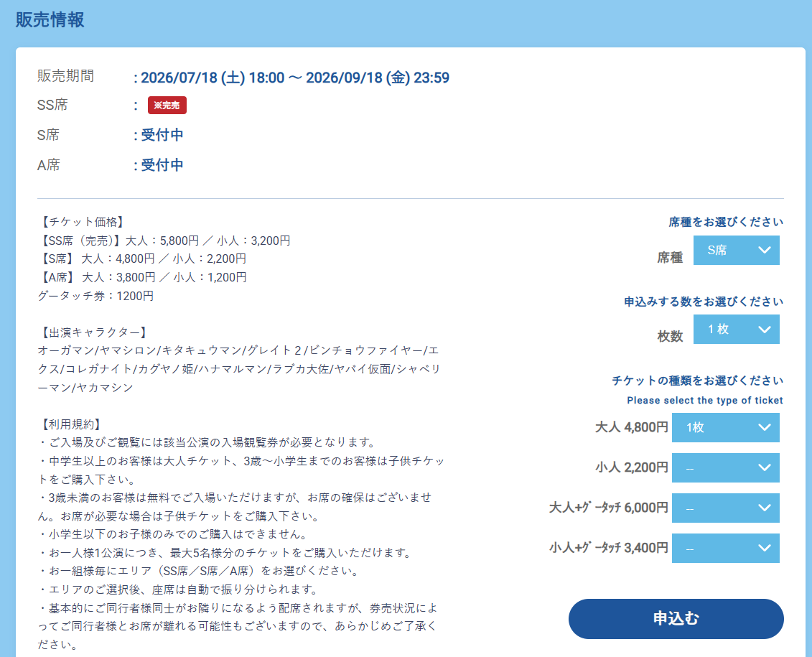Open the 大人+グータッチ 6,000円 quantity dropdown

tap(726, 508)
